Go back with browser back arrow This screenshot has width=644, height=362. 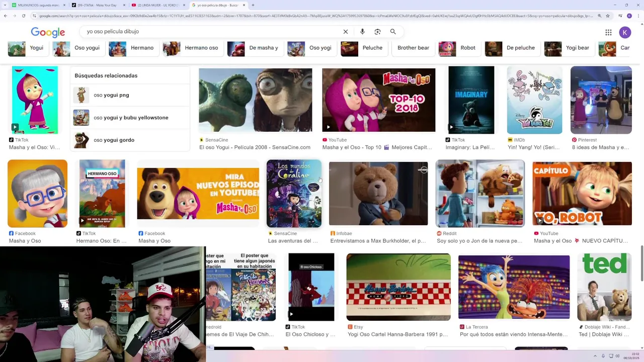pos(6,16)
